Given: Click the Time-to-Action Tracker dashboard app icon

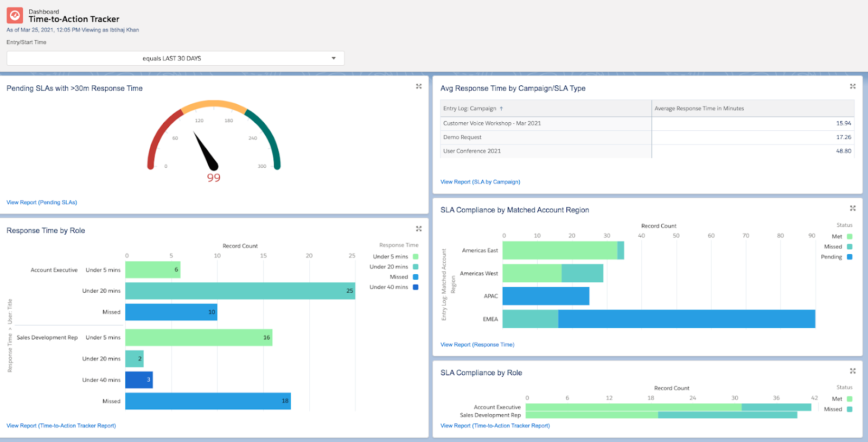Looking at the screenshot, I should point(15,15).
